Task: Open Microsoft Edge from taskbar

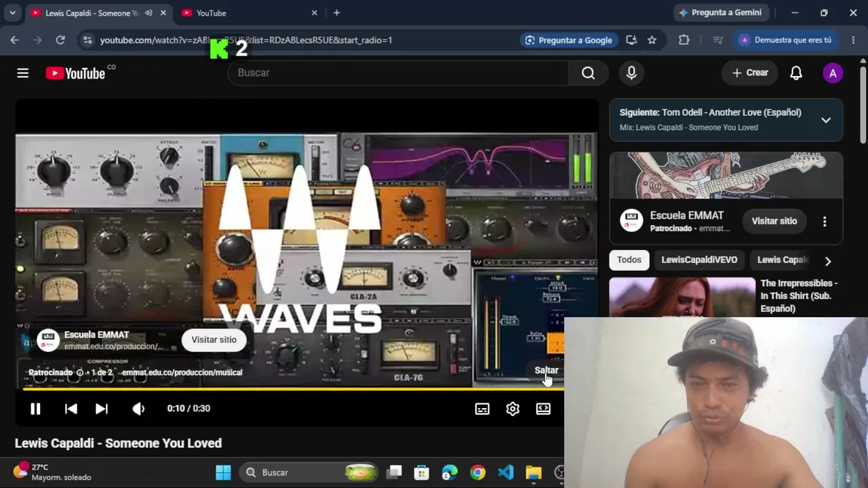Action: (450, 472)
